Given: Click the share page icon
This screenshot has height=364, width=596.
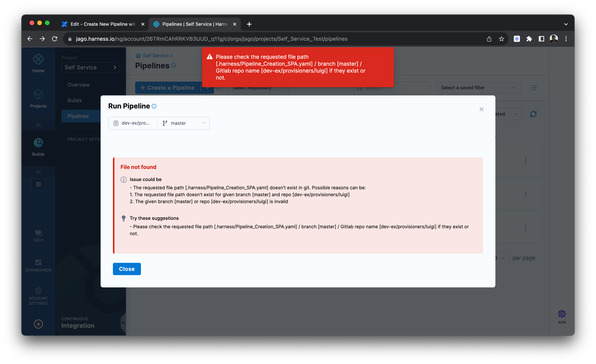Looking at the screenshot, I should 489,39.
